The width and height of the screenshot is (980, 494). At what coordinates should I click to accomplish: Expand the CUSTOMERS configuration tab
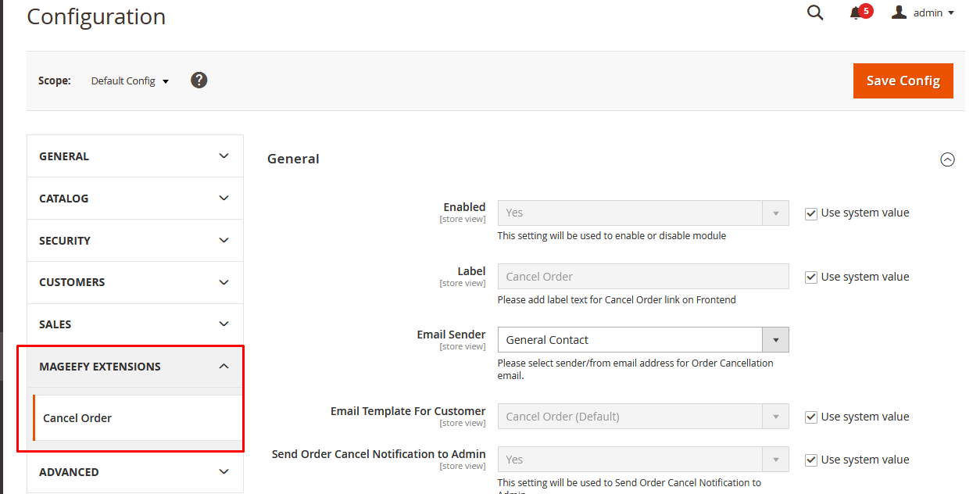click(x=134, y=282)
